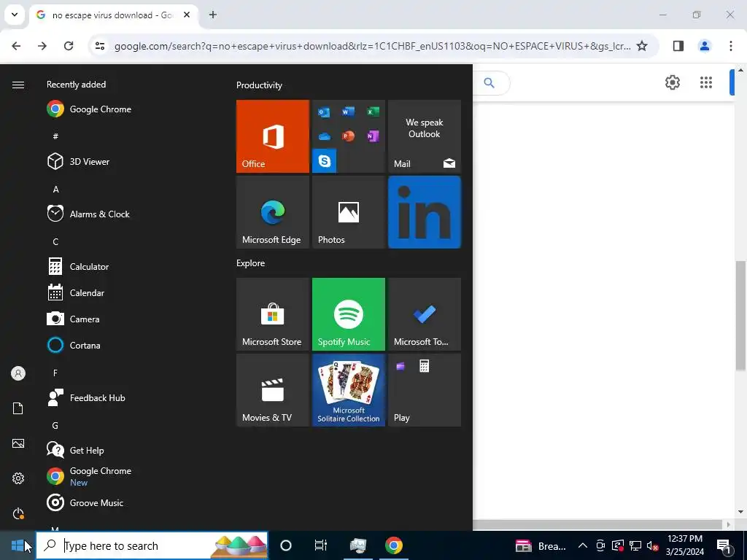Open Chrome side panel
747x560 pixels.
coord(678,46)
